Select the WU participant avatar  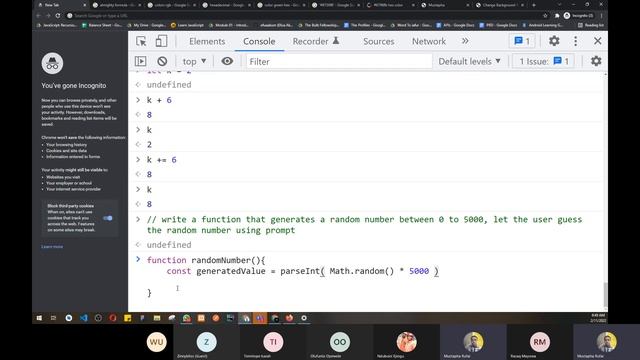tap(157, 342)
